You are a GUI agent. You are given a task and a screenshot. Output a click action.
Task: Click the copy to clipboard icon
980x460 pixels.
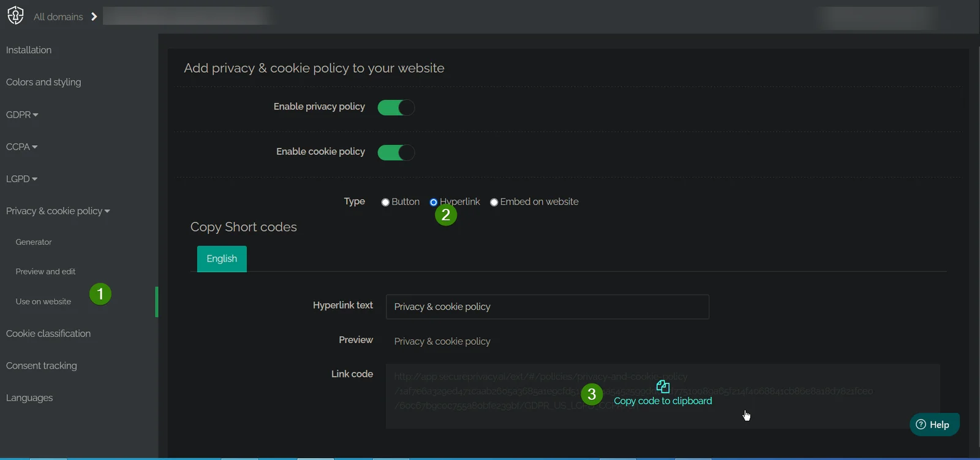[x=663, y=387]
